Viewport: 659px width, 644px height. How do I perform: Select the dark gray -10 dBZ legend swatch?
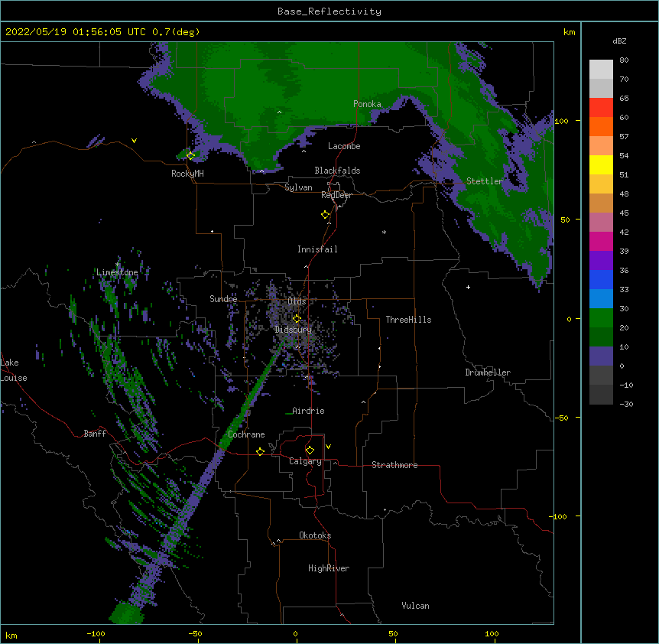(x=601, y=395)
